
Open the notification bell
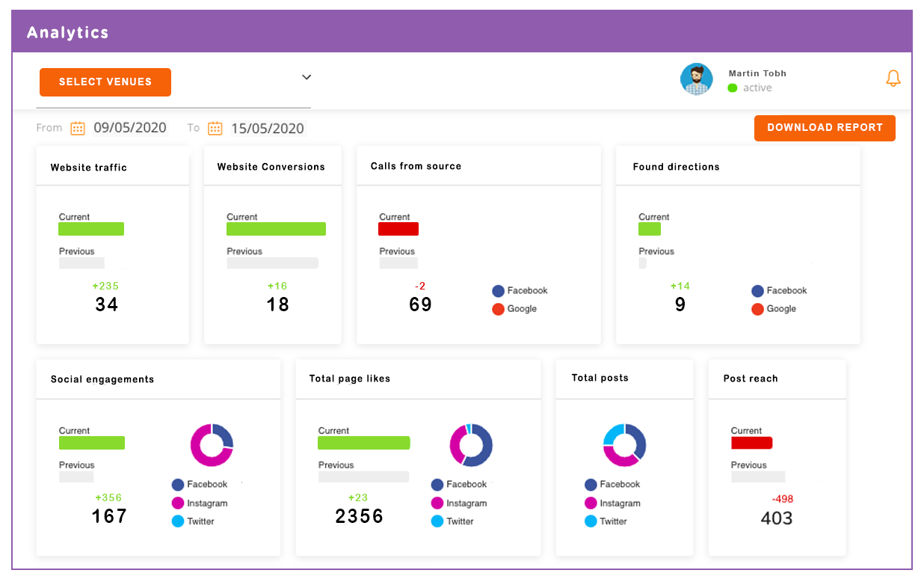893,78
